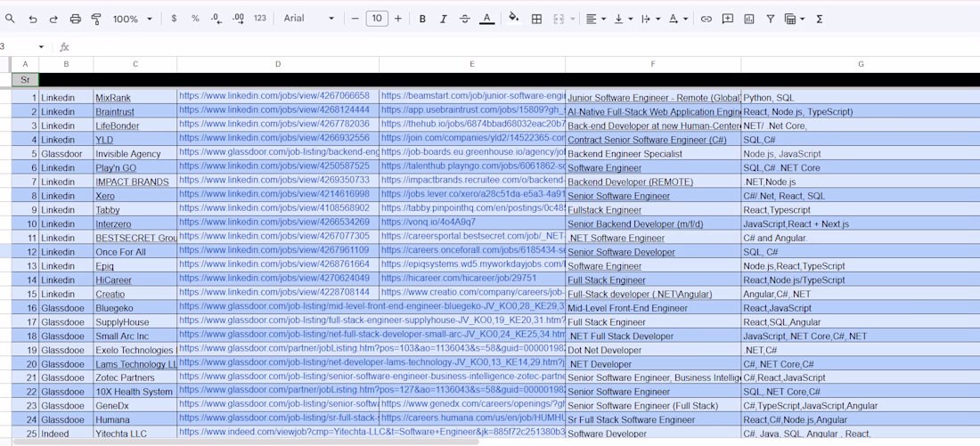
Task: Increase the font size
Action: [398, 19]
